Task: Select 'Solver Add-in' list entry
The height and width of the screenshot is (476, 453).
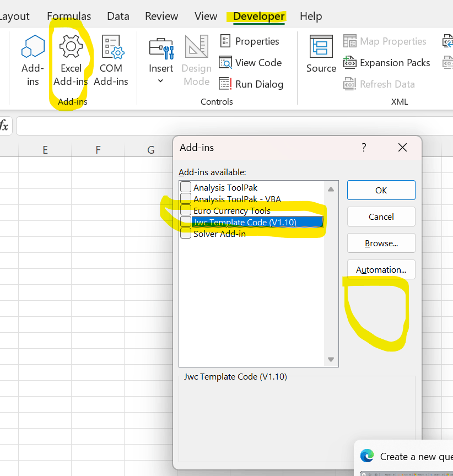Action: coord(219,234)
